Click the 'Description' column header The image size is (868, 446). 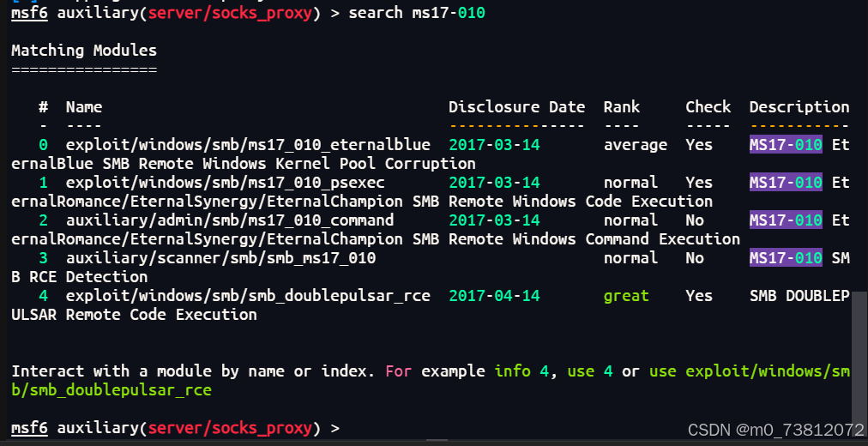(x=799, y=107)
